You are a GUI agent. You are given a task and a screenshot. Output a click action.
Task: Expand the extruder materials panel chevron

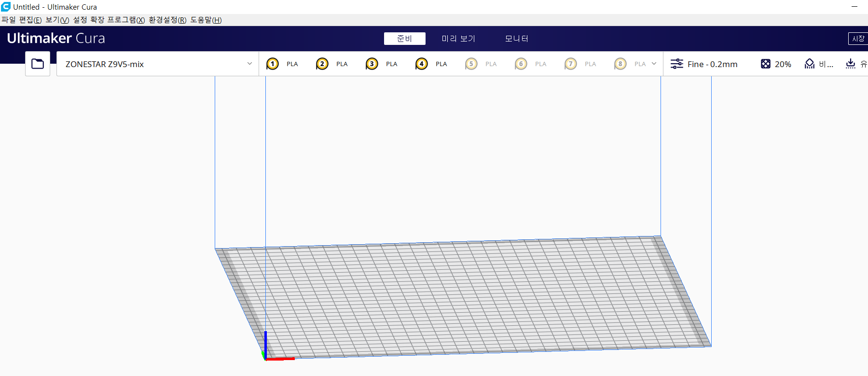[x=654, y=64]
